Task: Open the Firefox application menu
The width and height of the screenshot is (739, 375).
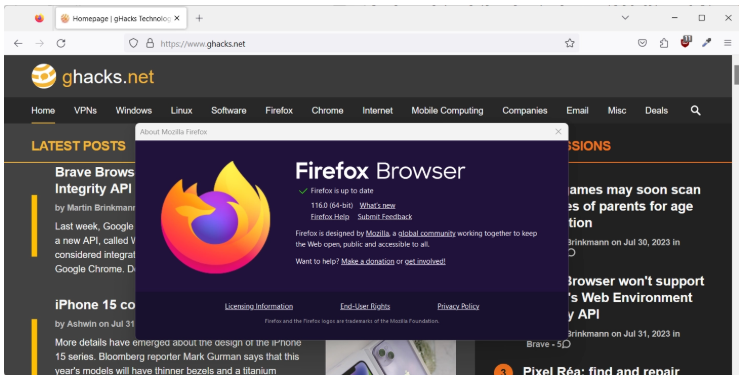Action: click(x=728, y=43)
